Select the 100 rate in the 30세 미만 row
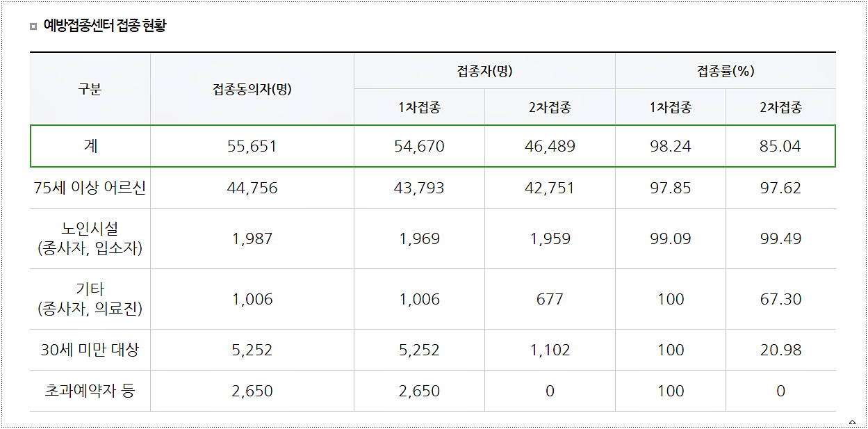Viewport: 868px width, 429px height. tap(671, 350)
